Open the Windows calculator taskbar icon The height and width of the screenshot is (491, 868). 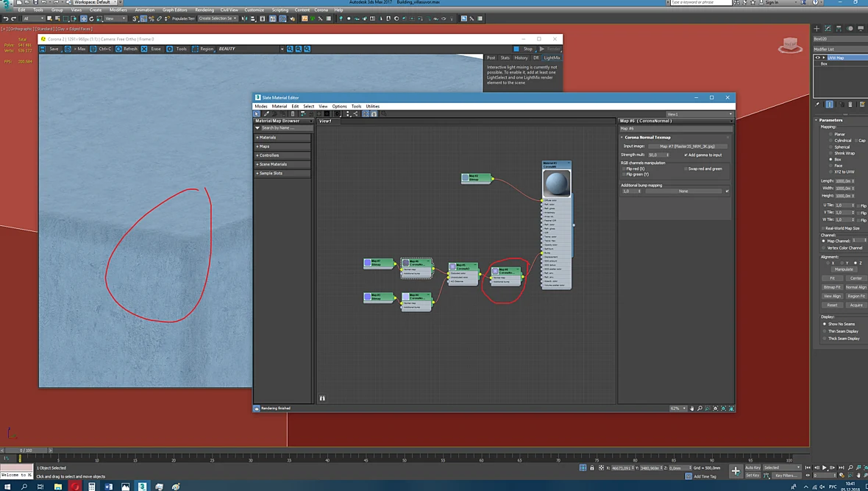pos(92,487)
